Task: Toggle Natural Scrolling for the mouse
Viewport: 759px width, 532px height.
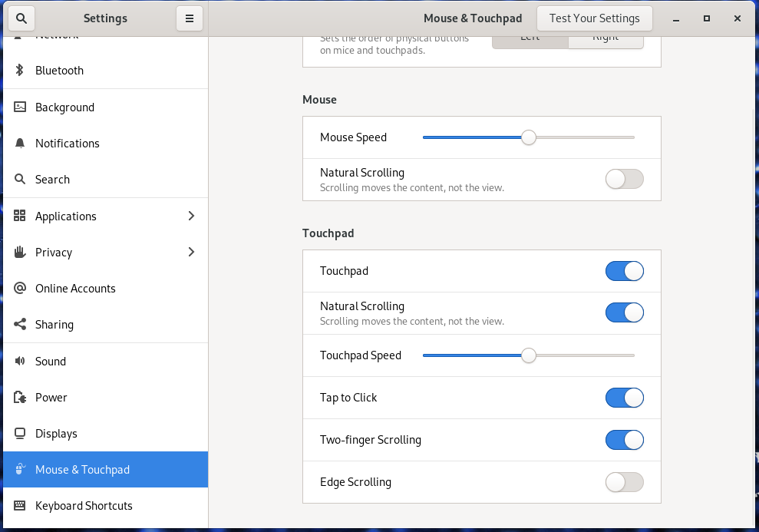Action: [x=624, y=178]
